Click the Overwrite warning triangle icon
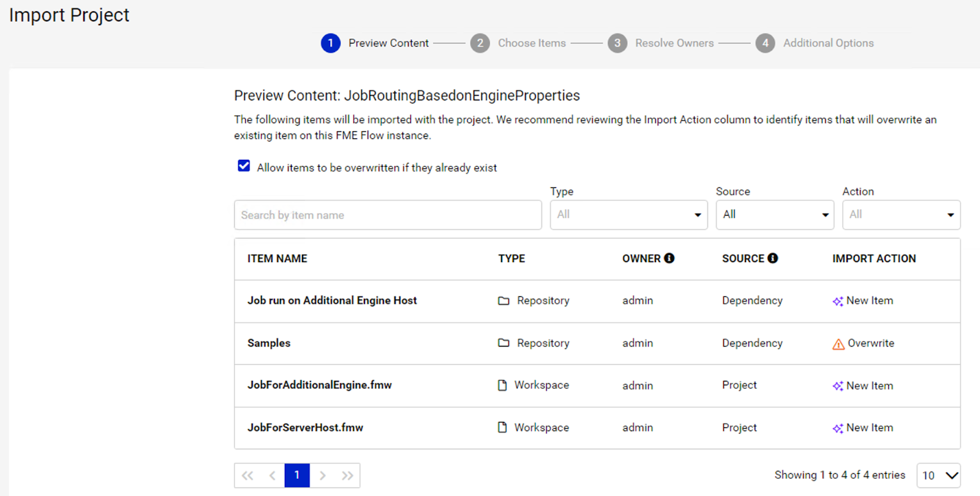The height and width of the screenshot is (496, 980). (839, 344)
